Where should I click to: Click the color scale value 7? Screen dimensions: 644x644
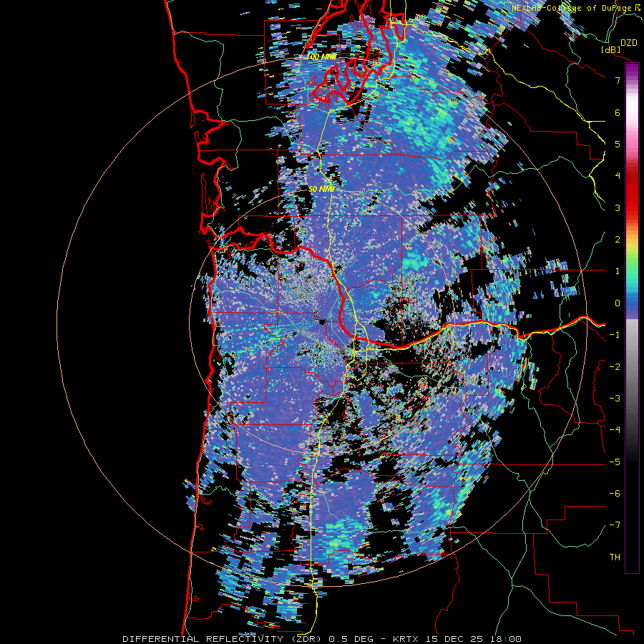click(618, 80)
